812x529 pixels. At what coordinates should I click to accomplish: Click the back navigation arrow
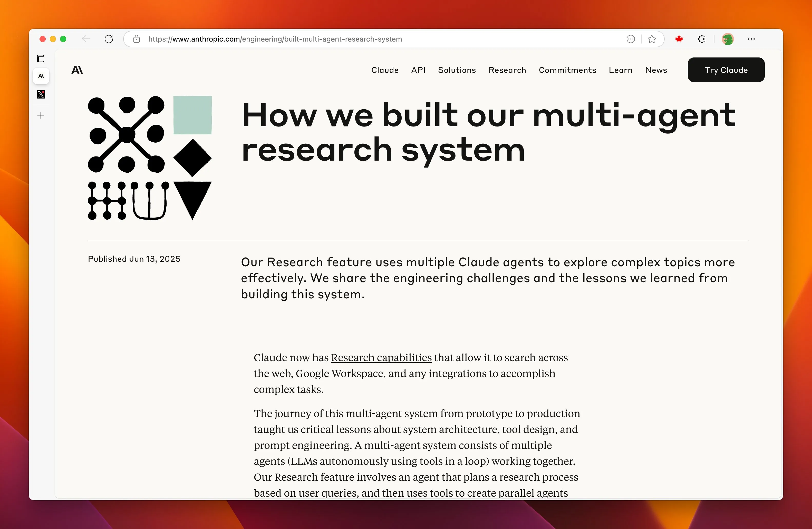[x=86, y=39]
